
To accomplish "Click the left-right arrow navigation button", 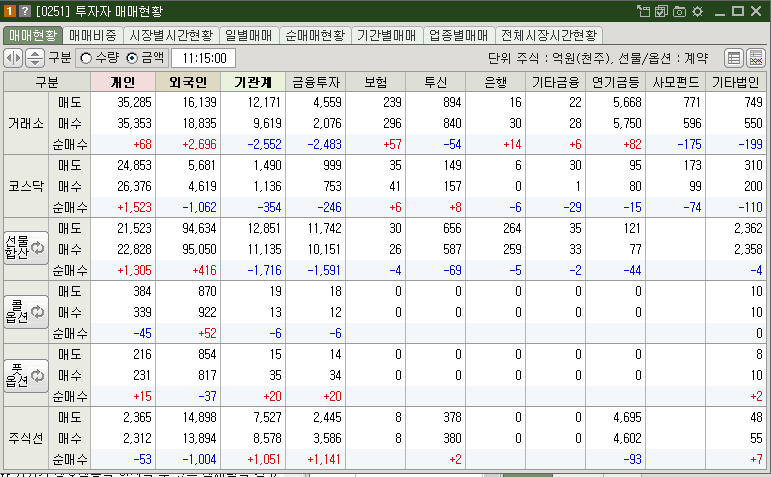I will click(x=13, y=58).
